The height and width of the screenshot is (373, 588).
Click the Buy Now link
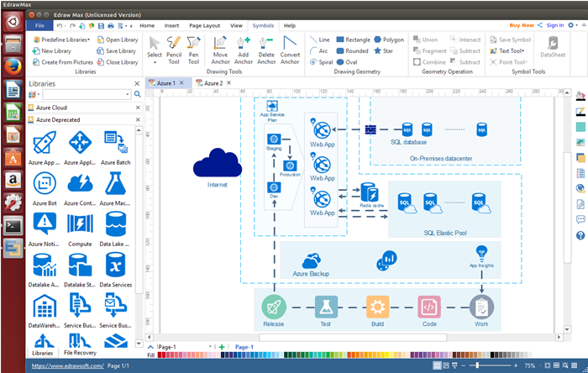pos(521,25)
